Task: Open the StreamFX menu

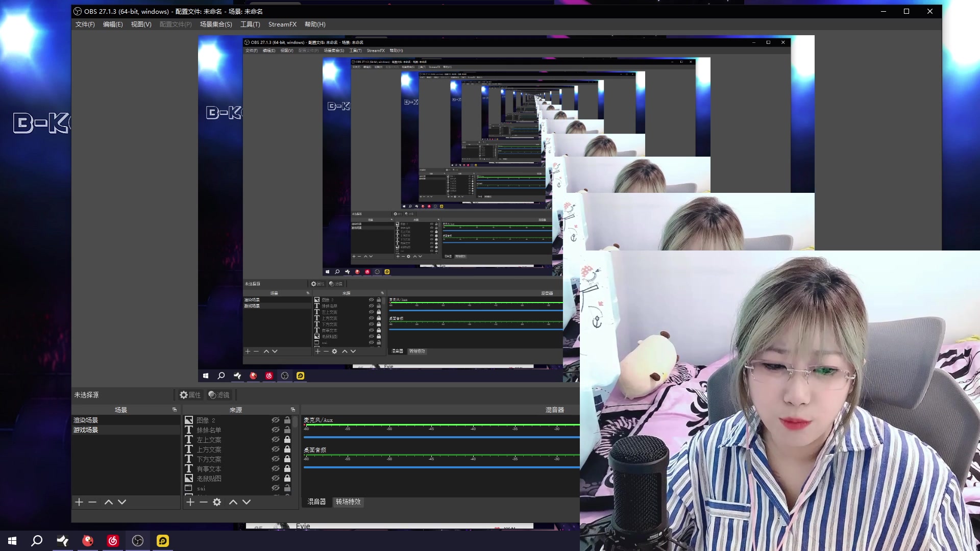Action: point(282,24)
